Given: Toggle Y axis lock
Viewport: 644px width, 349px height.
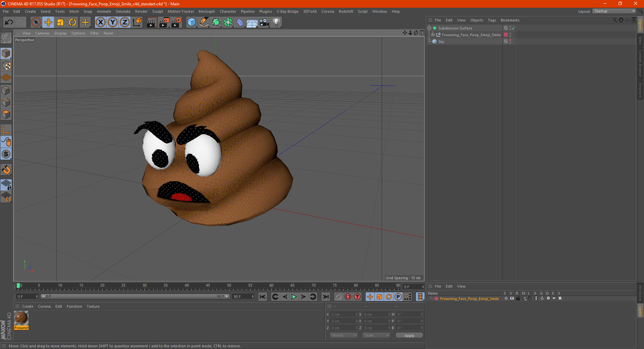Looking at the screenshot, I should pyautogui.click(x=113, y=22).
